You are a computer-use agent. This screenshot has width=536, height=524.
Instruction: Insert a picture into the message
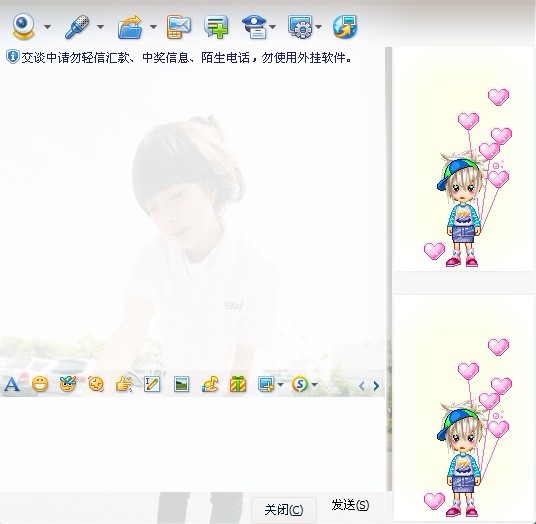pos(182,384)
